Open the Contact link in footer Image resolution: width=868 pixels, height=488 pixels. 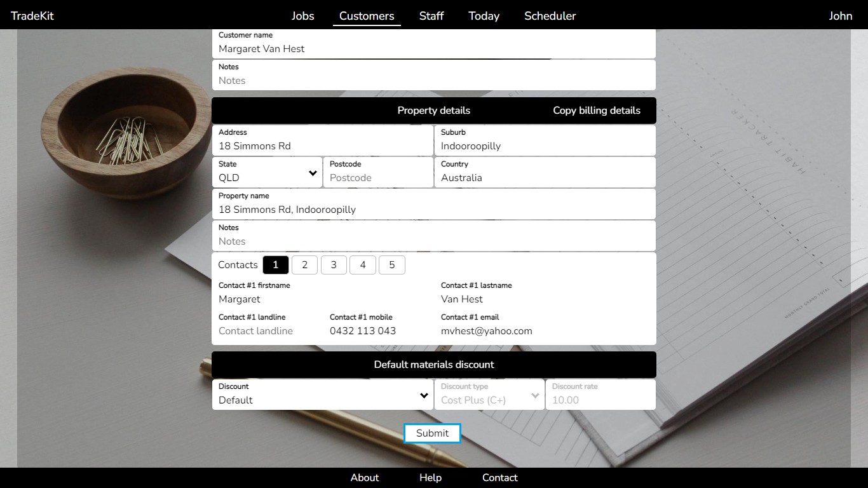(500, 478)
